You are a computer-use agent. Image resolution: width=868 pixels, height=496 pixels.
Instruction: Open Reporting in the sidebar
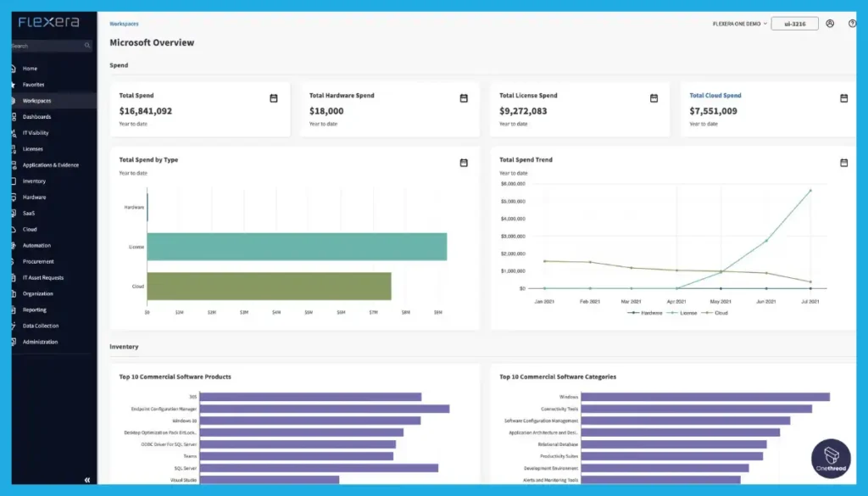click(34, 309)
